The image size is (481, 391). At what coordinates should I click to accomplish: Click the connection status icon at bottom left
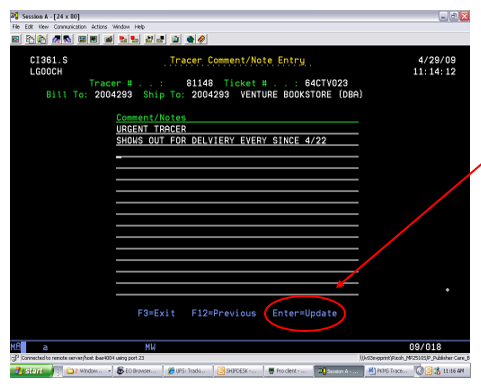(15, 358)
